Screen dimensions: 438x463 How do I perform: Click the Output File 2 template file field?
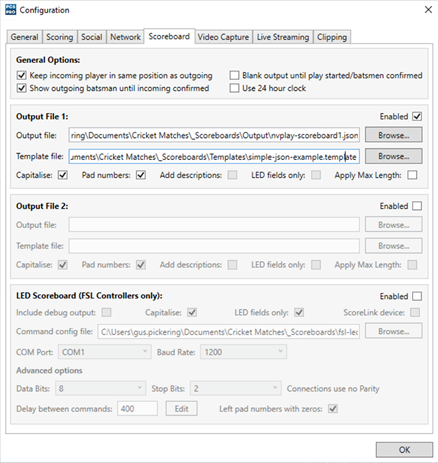[x=214, y=246]
